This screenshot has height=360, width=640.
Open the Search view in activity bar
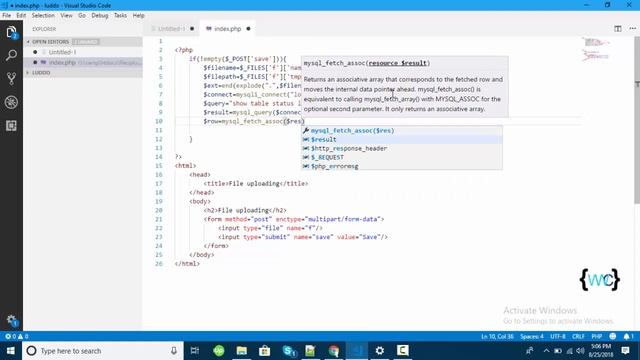[x=11, y=56]
